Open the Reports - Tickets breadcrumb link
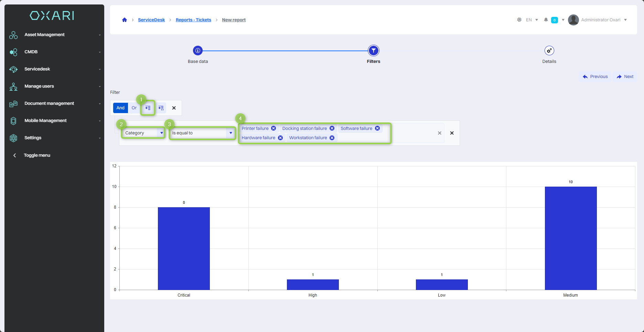Screen dimensions: 644x332 coord(193,20)
